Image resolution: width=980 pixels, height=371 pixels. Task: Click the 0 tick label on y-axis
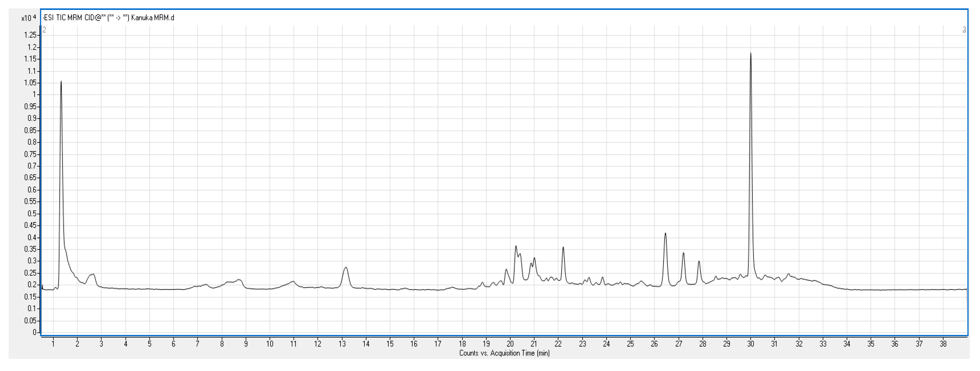pyautogui.click(x=35, y=332)
